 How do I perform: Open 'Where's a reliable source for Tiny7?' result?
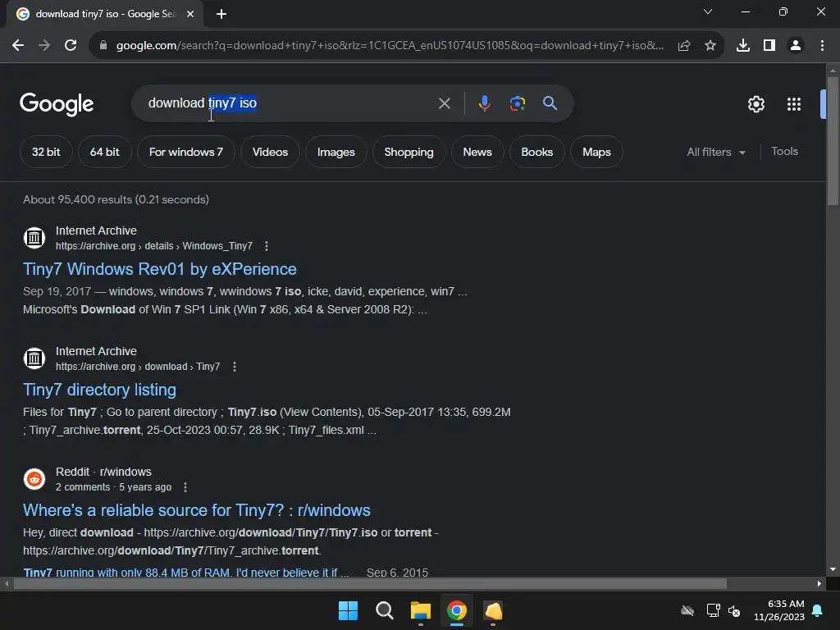point(197,510)
